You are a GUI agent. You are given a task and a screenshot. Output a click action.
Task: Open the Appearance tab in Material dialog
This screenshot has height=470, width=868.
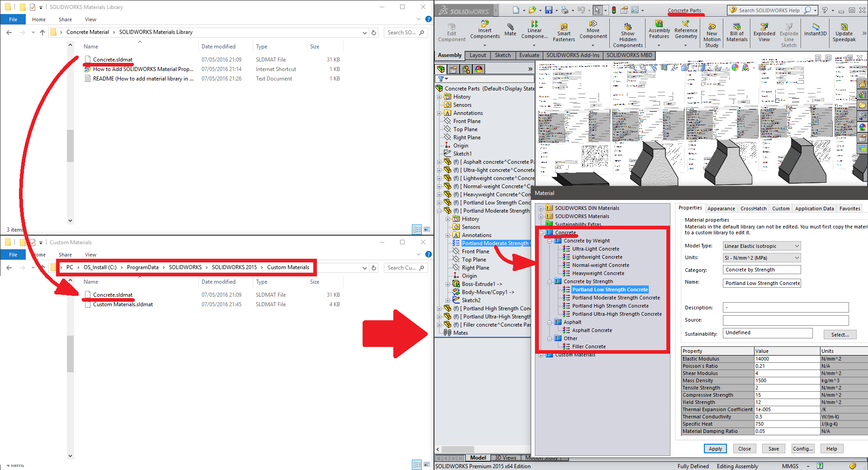(721, 209)
